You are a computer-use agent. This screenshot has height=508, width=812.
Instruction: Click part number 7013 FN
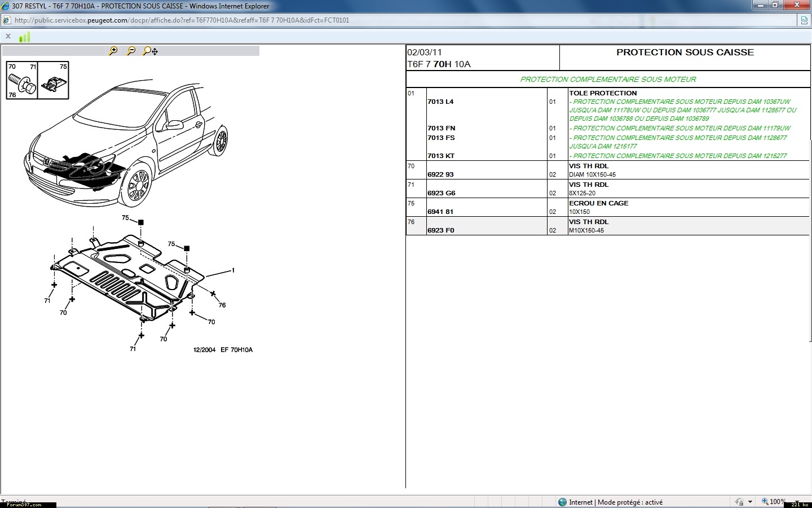pos(441,129)
